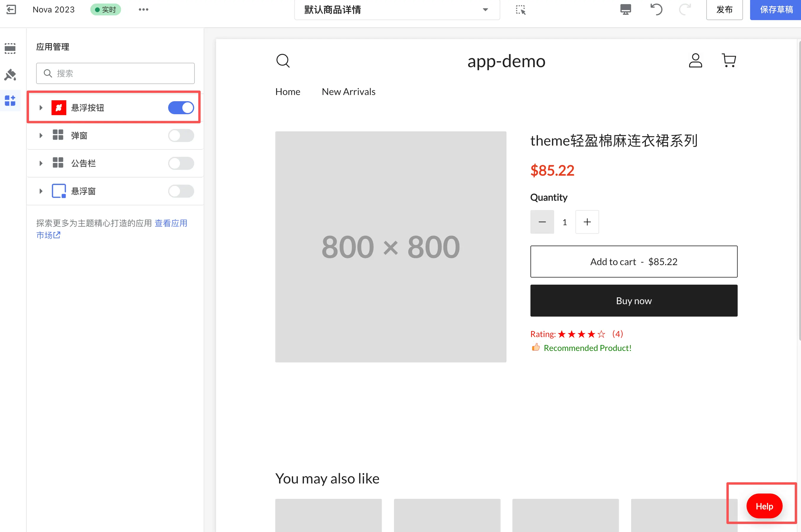The image size is (801, 532).
Task: Enable the 公告栏 toggle
Action: coord(181,163)
